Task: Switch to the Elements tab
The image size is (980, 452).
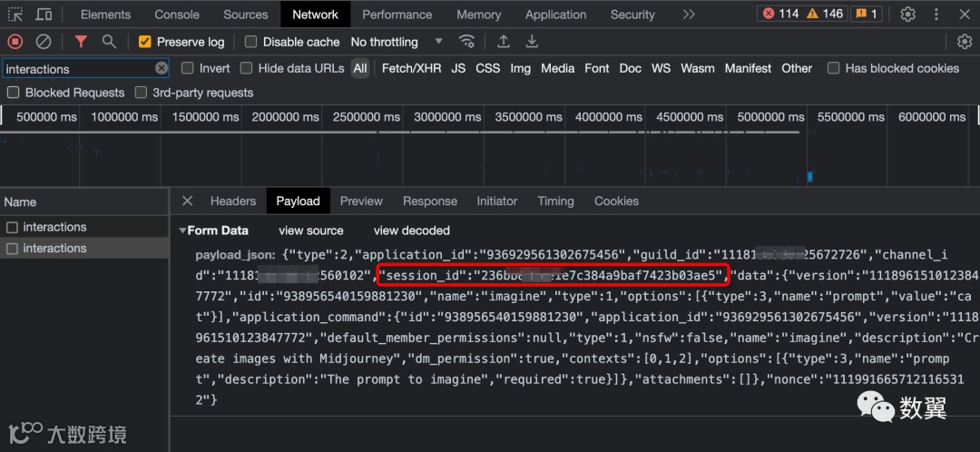Action: [105, 14]
